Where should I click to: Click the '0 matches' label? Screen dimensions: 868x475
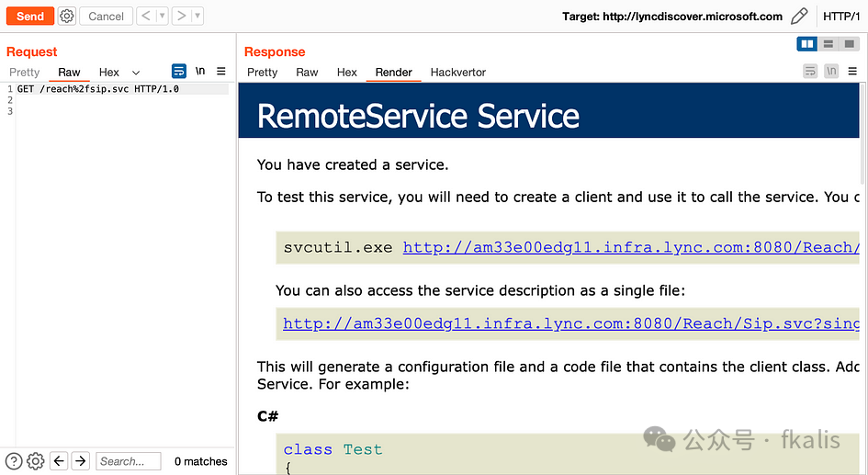[200, 461]
